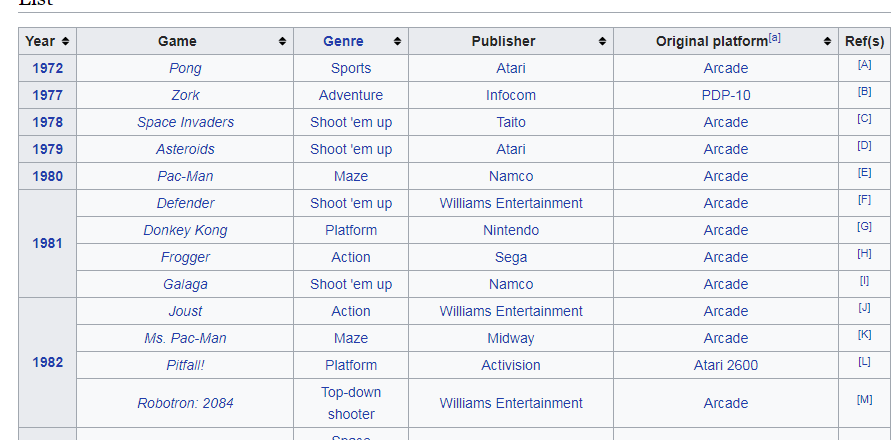Click the Donkey Kong link
Image resolution: width=891 pixels, height=440 pixels.
click(185, 230)
